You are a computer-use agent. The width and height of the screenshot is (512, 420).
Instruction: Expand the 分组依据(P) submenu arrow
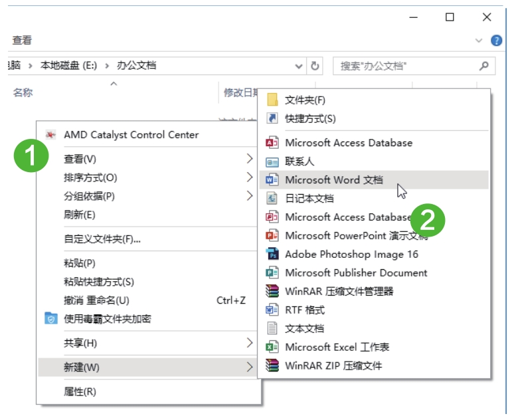tap(250, 196)
